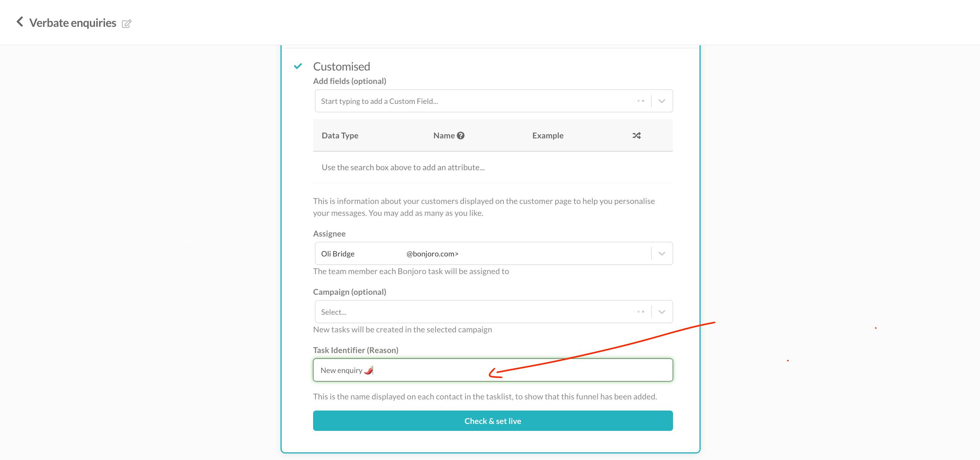Click the edit pencil icon next to title
Image resolution: width=980 pixels, height=460 pixels.
tap(127, 24)
